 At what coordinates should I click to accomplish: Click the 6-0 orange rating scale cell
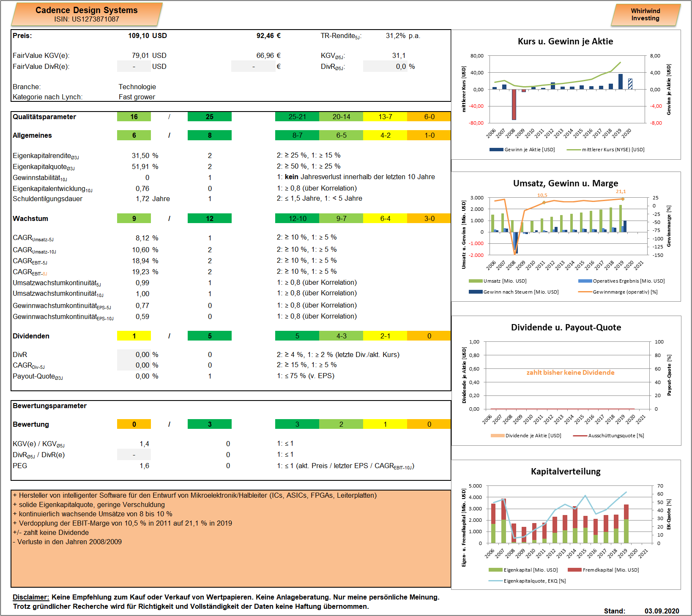(x=429, y=117)
